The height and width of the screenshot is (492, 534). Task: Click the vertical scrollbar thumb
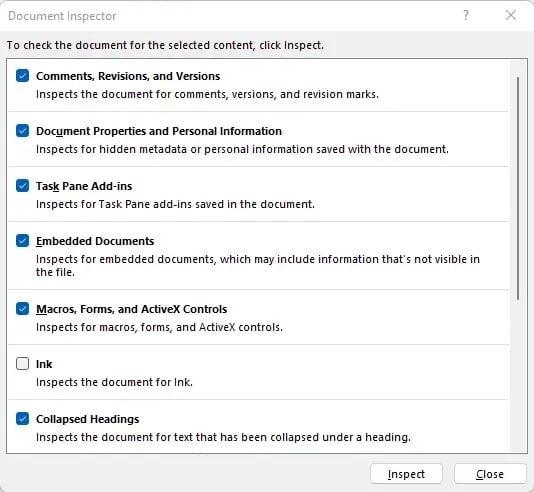click(518, 189)
